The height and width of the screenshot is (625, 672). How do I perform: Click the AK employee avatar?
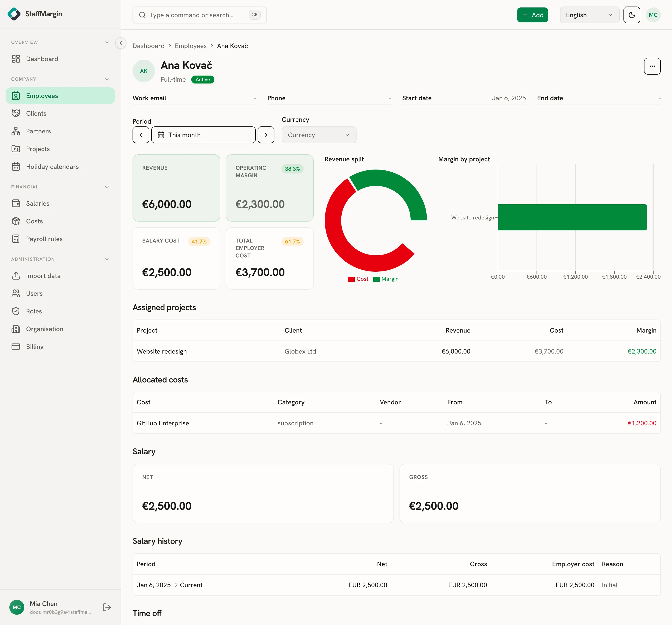pyautogui.click(x=144, y=71)
